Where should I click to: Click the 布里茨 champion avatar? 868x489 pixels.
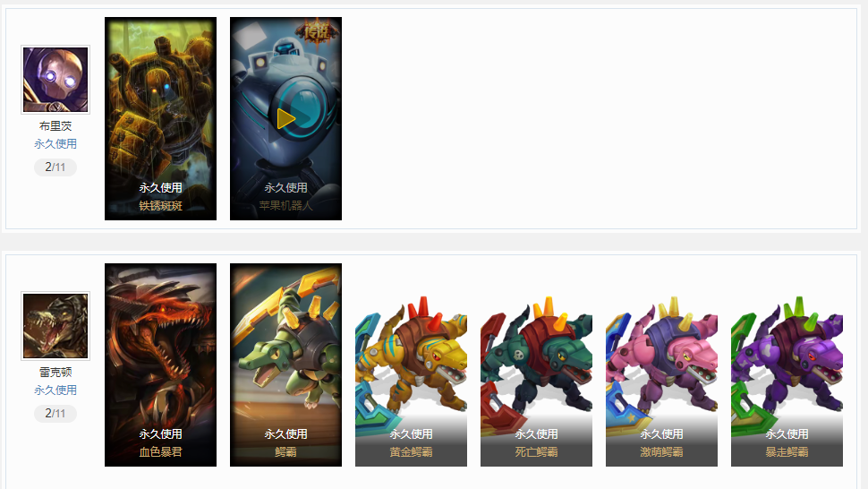[x=55, y=80]
